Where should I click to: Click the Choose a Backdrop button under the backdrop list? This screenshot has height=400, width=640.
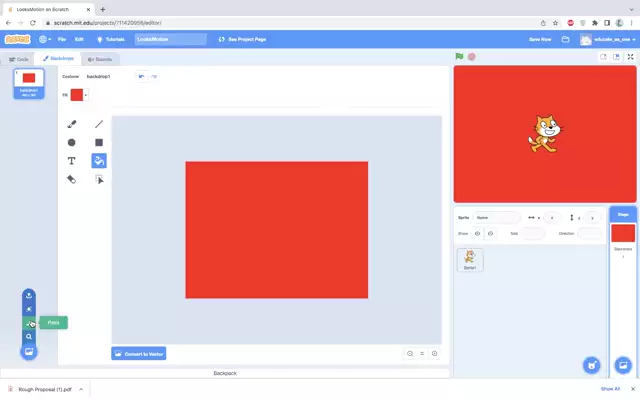pyautogui.click(x=29, y=352)
